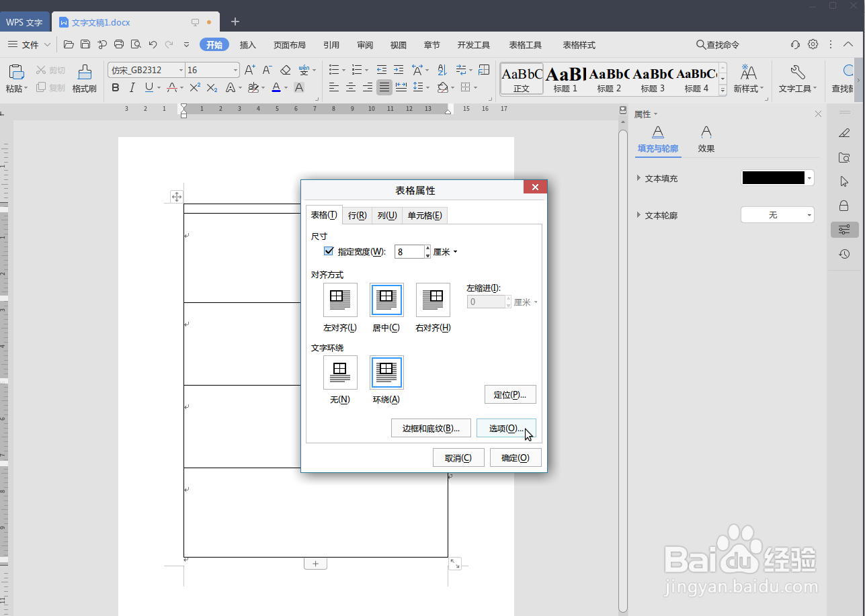Click the Underline U icon
Image resolution: width=865 pixels, height=616 pixels.
[x=149, y=87]
